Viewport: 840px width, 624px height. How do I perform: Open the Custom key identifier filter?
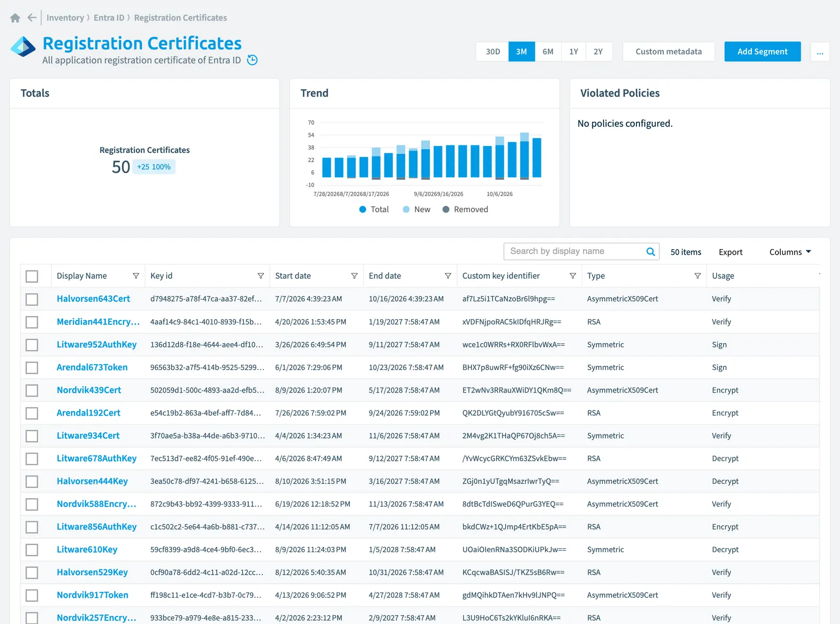click(x=573, y=276)
